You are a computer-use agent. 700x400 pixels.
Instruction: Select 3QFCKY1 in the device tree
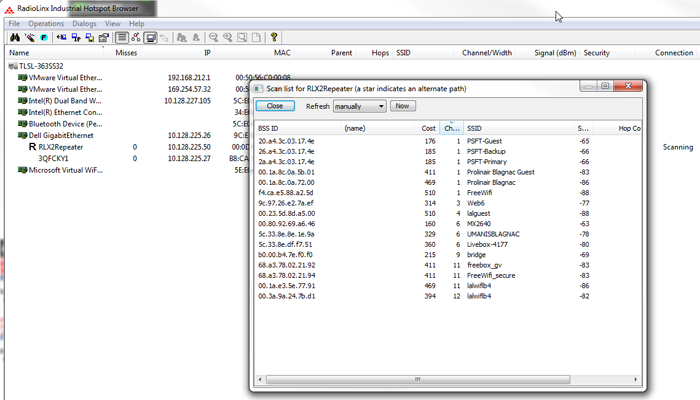[53, 158]
